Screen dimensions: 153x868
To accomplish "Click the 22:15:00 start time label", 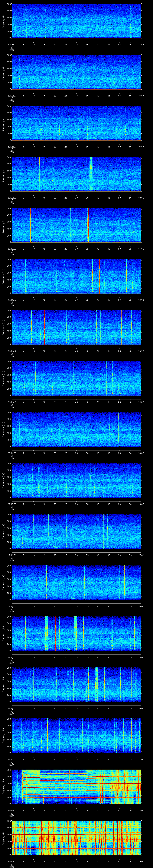I will (x=12, y=504).
